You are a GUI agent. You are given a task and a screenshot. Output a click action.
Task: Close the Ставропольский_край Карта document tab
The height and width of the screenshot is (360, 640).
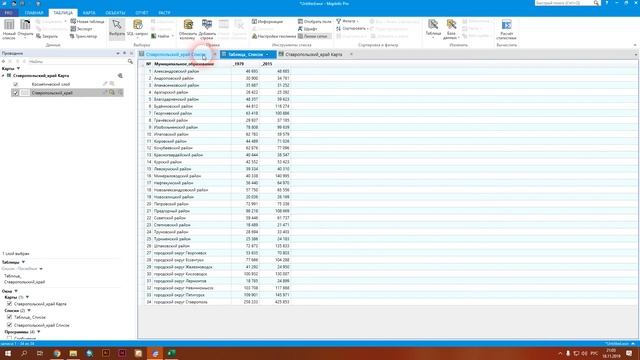click(x=351, y=54)
